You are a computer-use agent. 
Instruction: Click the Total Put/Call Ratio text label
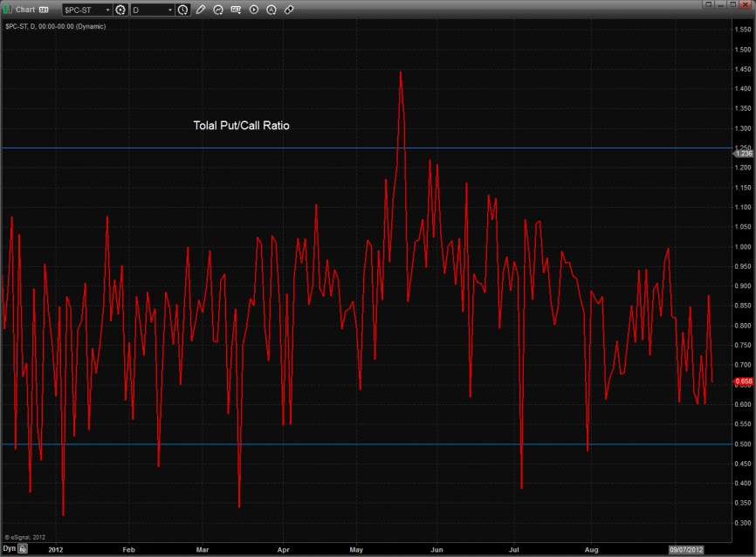(x=241, y=126)
